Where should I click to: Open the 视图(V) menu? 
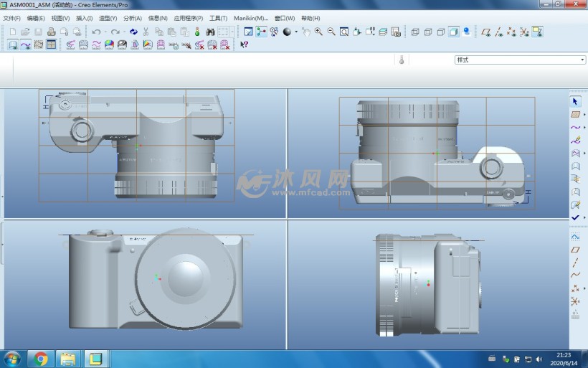click(60, 18)
